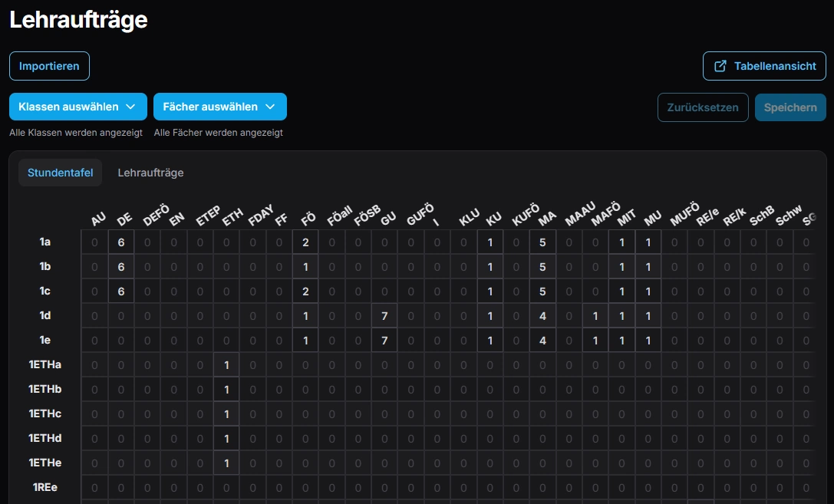This screenshot has height=504, width=834.
Task: Click the Zurücksetzen button
Action: 702,107
